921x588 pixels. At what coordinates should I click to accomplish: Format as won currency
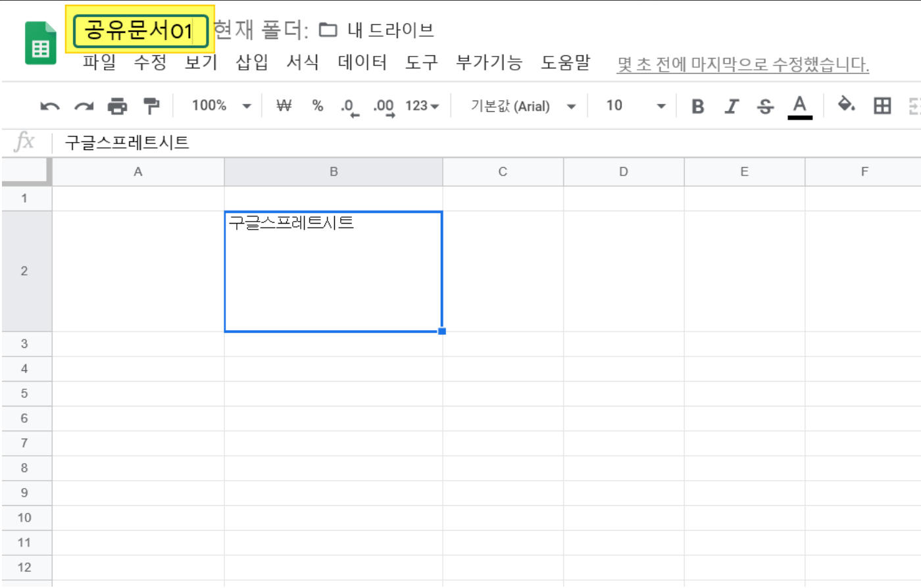[284, 106]
